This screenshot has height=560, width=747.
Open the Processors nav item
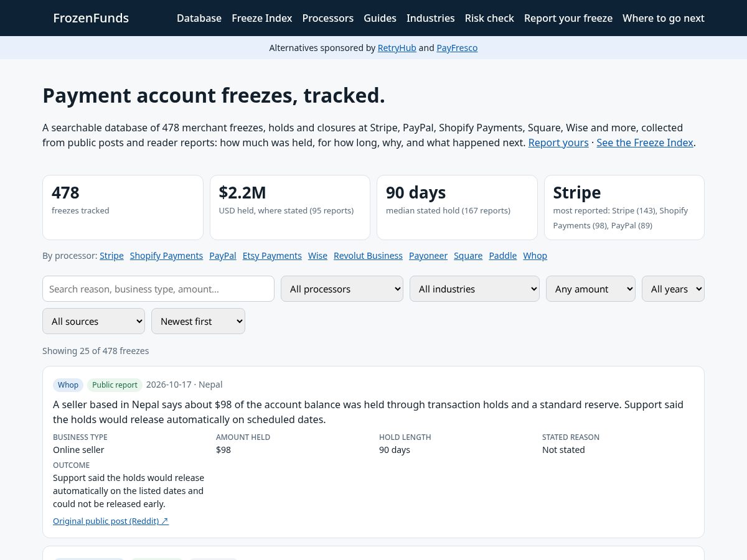(x=328, y=18)
